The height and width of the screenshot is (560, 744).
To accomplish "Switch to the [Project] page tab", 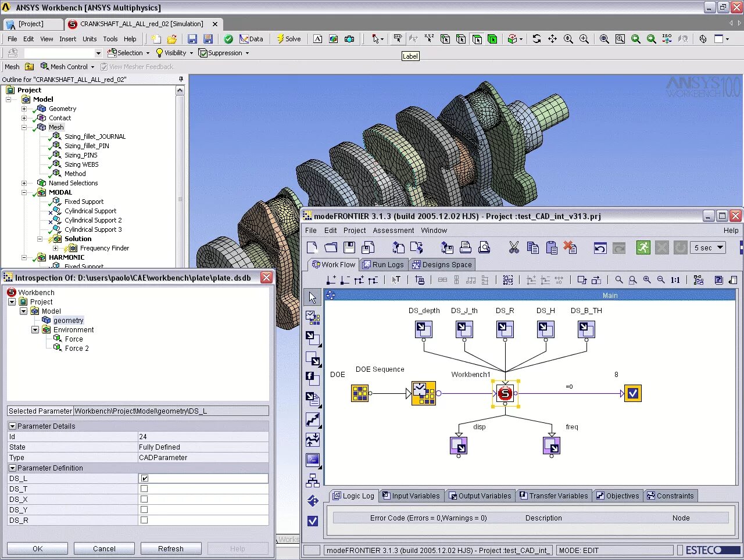I will tap(33, 24).
